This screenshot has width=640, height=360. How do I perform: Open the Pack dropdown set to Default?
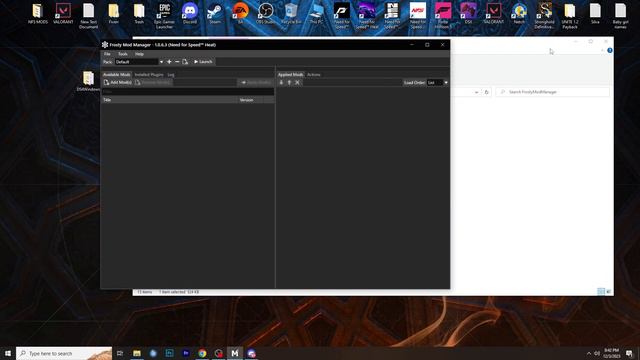(139, 62)
